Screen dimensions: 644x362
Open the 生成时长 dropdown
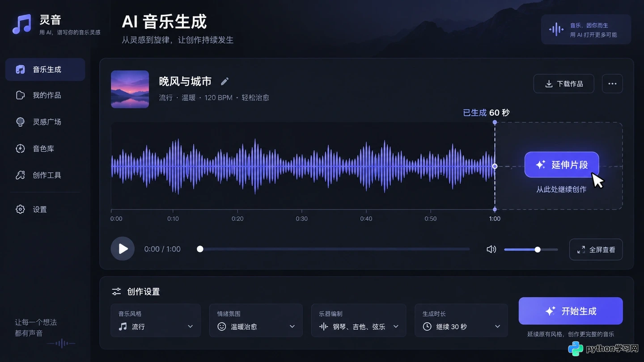point(461,320)
